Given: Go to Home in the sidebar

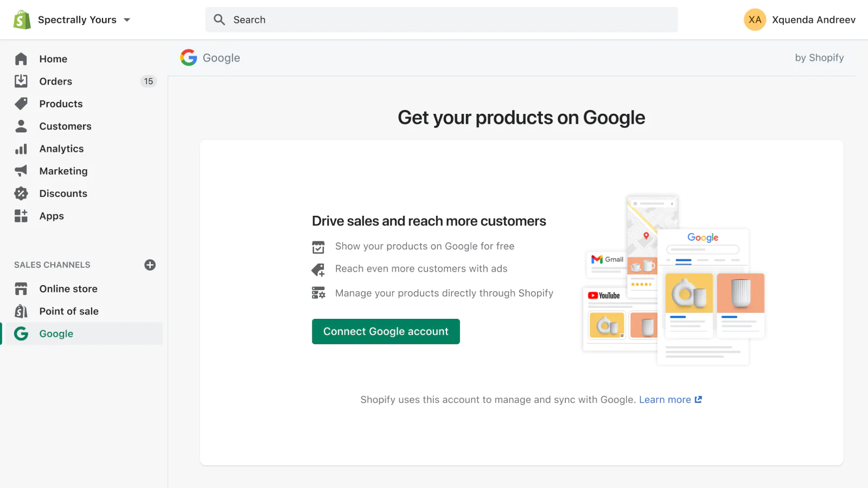Looking at the screenshot, I should click(x=53, y=59).
